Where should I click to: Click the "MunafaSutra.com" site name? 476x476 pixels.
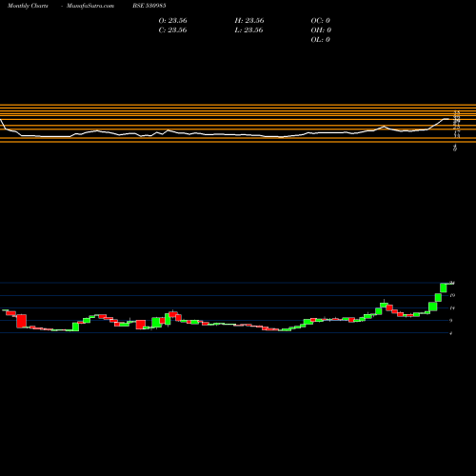(90, 6)
